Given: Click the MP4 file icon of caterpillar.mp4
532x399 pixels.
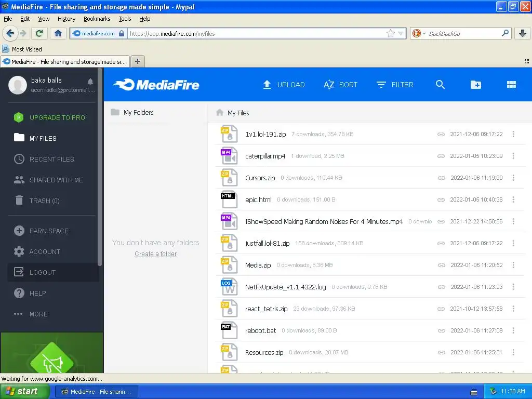Looking at the screenshot, I should click(x=229, y=156).
